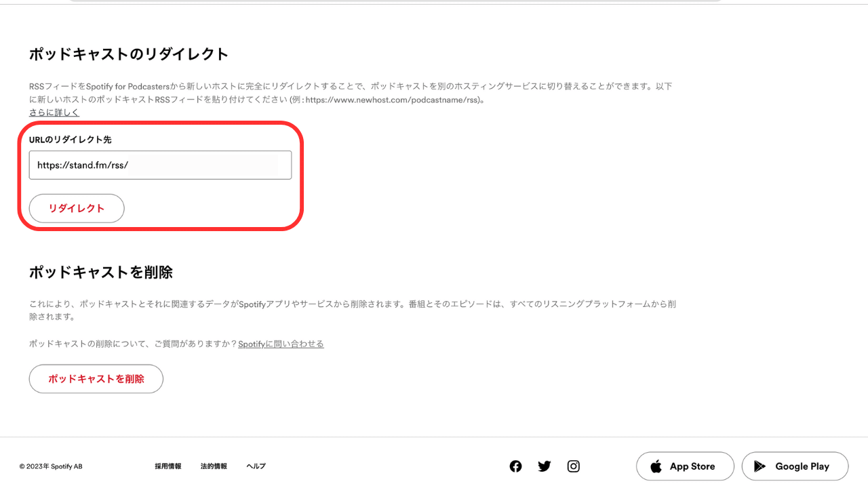Click the ポッドキャストを削除 section heading
This screenshot has width=868, height=488.
(x=101, y=272)
